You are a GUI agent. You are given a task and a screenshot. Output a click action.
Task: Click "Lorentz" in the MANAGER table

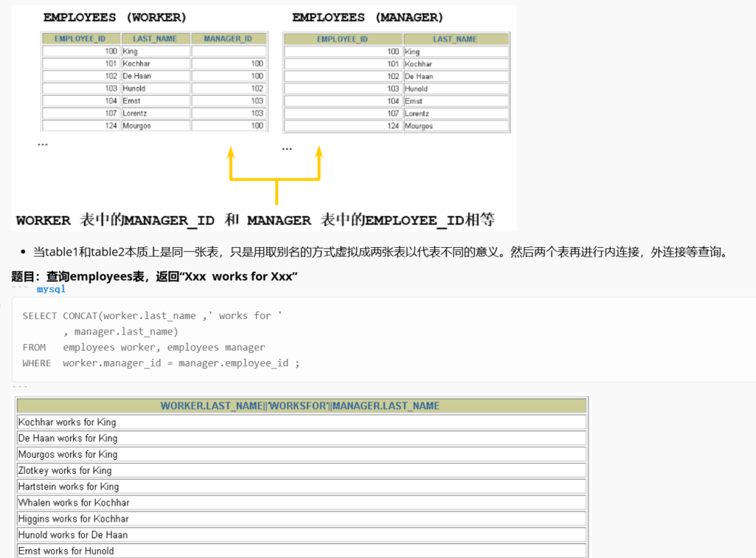click(417, 114)
